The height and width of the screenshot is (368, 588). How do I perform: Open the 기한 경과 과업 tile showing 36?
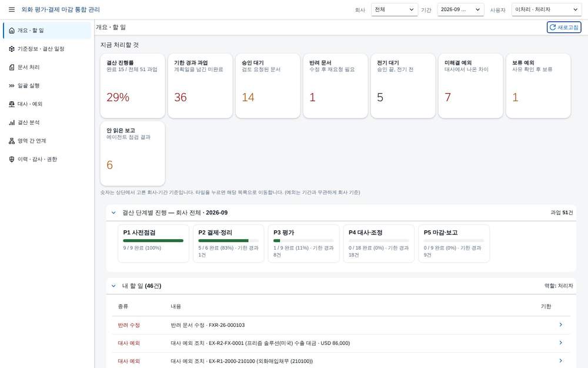tap(201, 85)
